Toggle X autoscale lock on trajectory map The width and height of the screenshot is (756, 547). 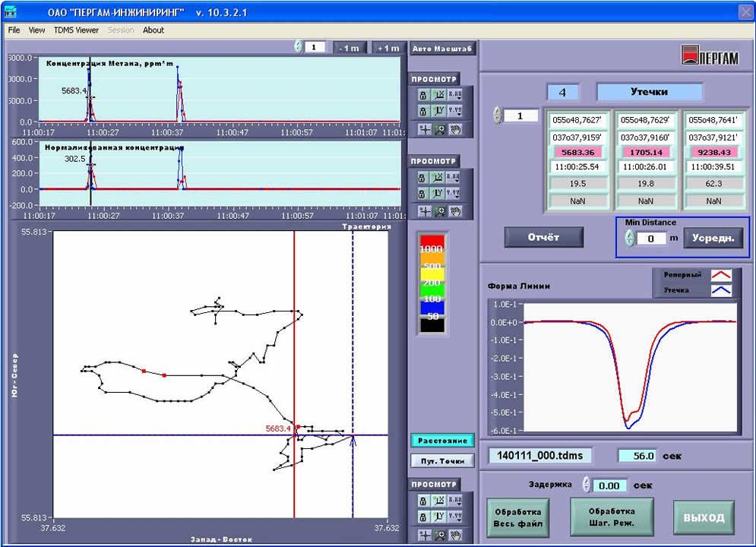423,501
